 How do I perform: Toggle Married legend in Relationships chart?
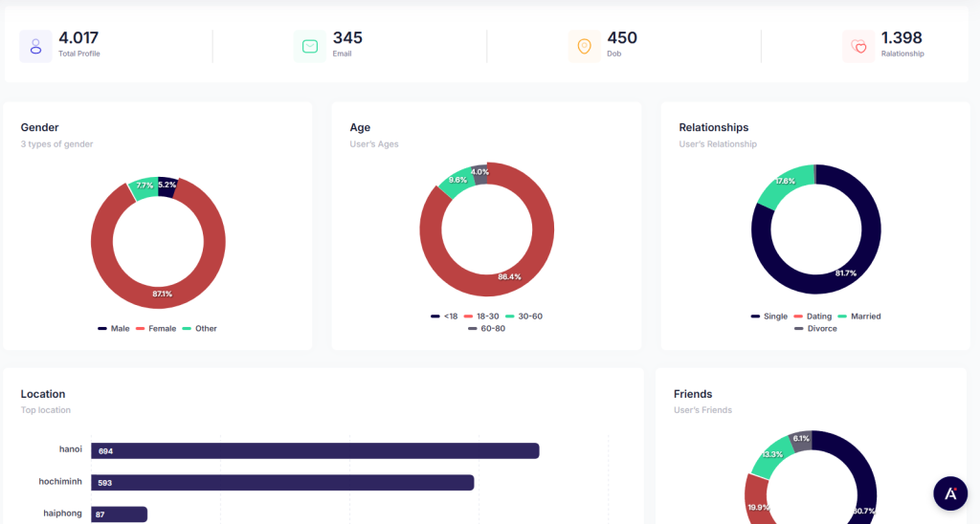click(859, 316)
